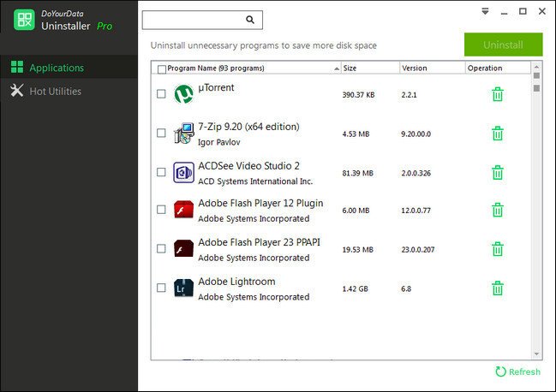Click into the search input field
Viewport: 556px width, 392px height.
pos(202,20)
